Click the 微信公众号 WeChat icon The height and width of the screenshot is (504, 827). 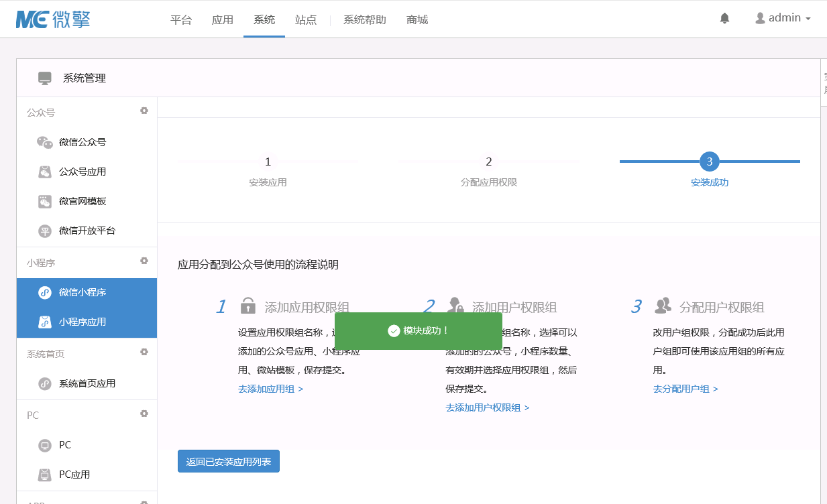click(45, 142)
